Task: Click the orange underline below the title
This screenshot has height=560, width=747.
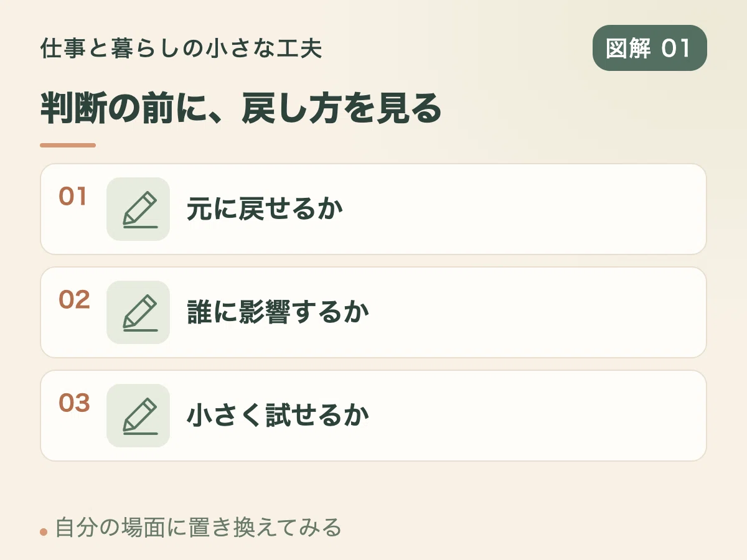Action: pyautogui.click(x=68, y=146)
